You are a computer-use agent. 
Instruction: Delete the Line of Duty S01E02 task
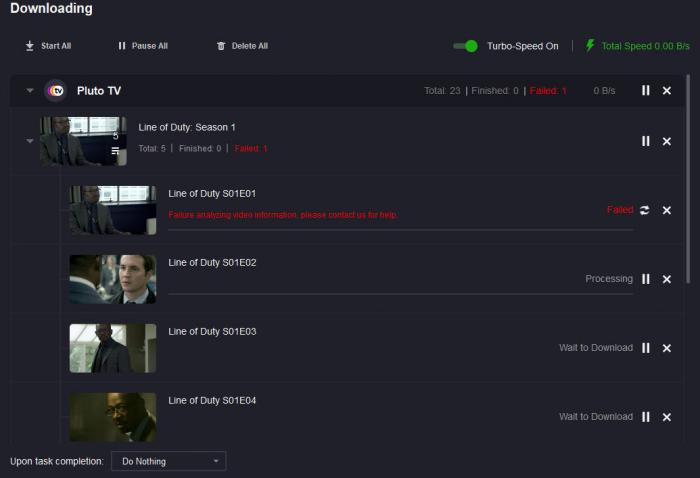tap(667, 279)
